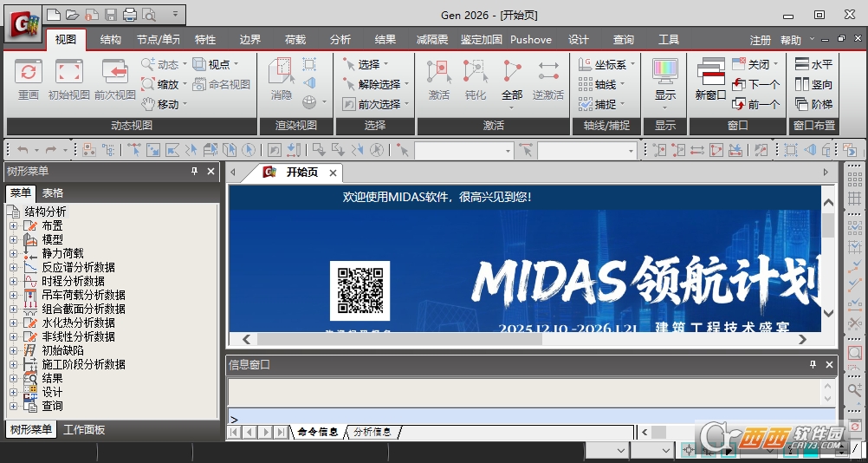Open the 帮助 help menu
Image resolution: width=868 pixels, height=463 pixels.
tap(791, 40)
